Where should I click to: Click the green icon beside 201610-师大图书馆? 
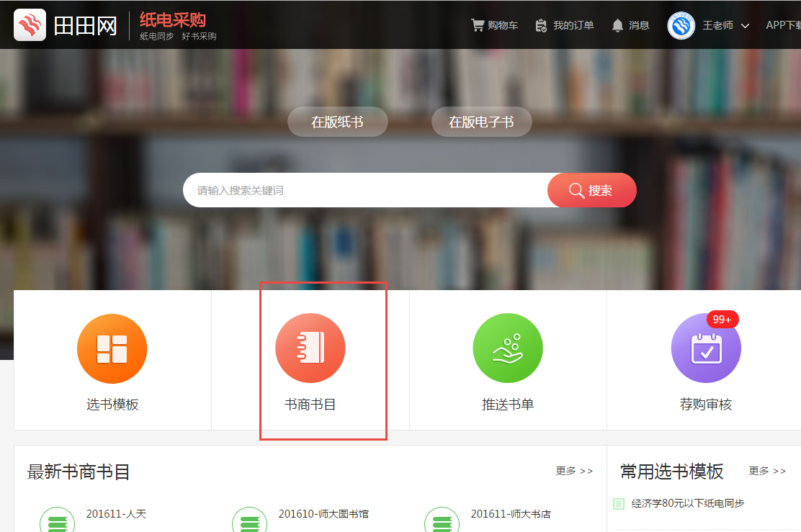tap(250, 520)
